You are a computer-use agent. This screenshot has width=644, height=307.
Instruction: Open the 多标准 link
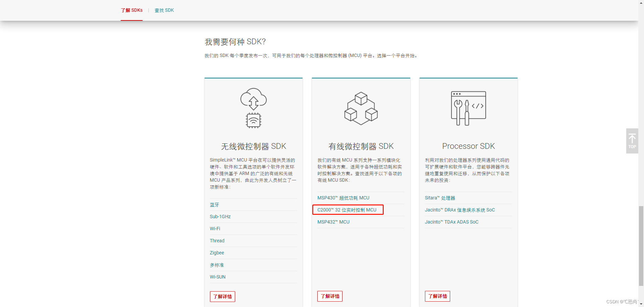coord(217,265)
